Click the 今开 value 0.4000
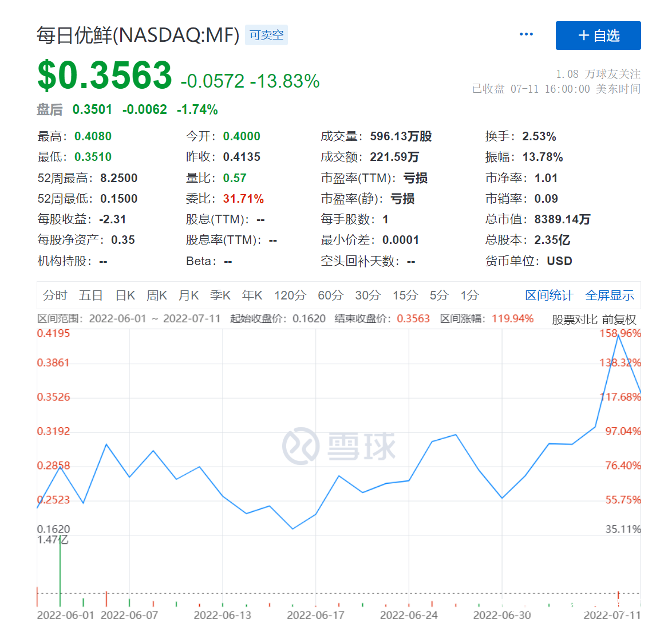Viewport: 672px width, 623px height. 242,136
